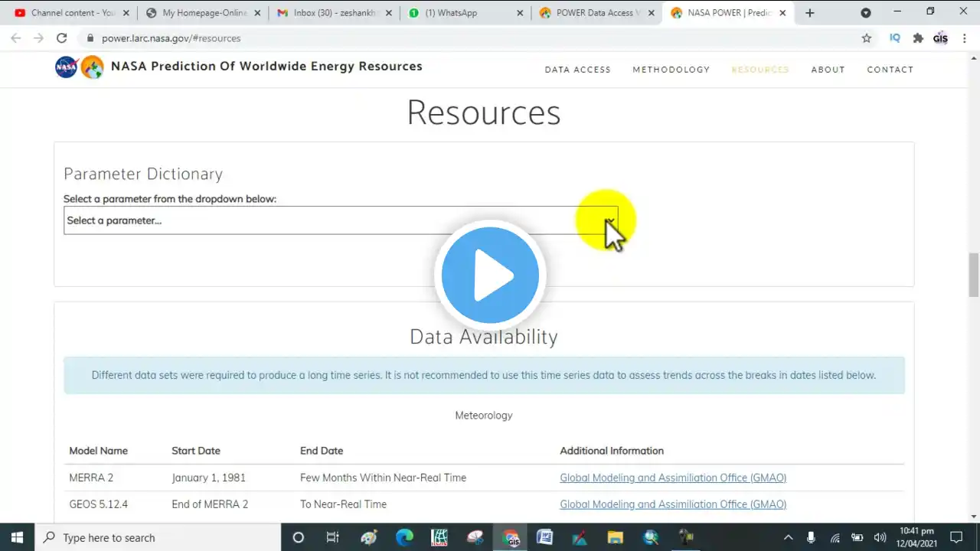Click the address bar URL field

[467, 38]
